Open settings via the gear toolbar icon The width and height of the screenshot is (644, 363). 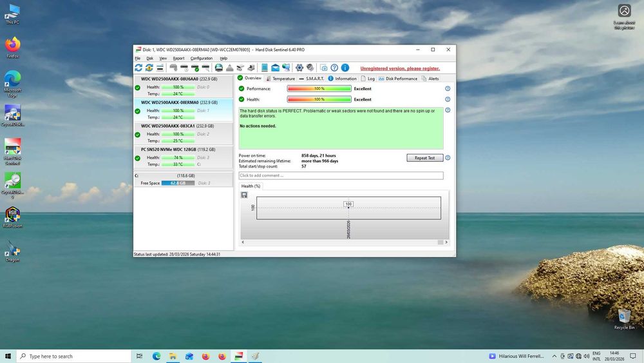point(299,68)
